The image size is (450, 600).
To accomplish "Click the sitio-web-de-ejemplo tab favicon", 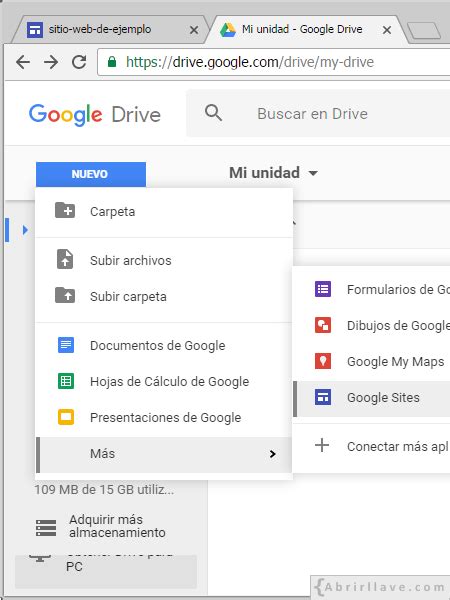I will point(35,29).
